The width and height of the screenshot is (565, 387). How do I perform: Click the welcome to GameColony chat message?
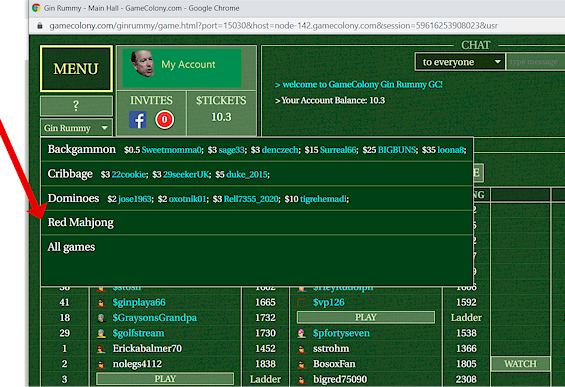click(x=359, y=84)
